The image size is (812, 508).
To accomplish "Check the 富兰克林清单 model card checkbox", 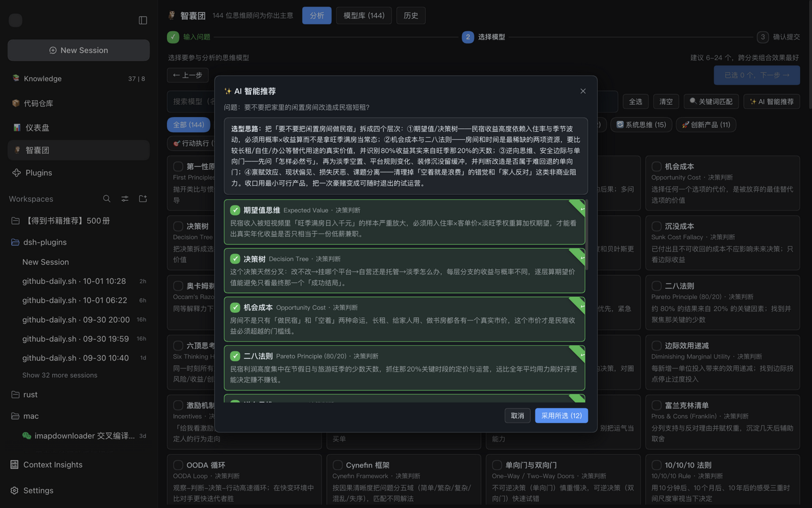I will tap(656, 406).
